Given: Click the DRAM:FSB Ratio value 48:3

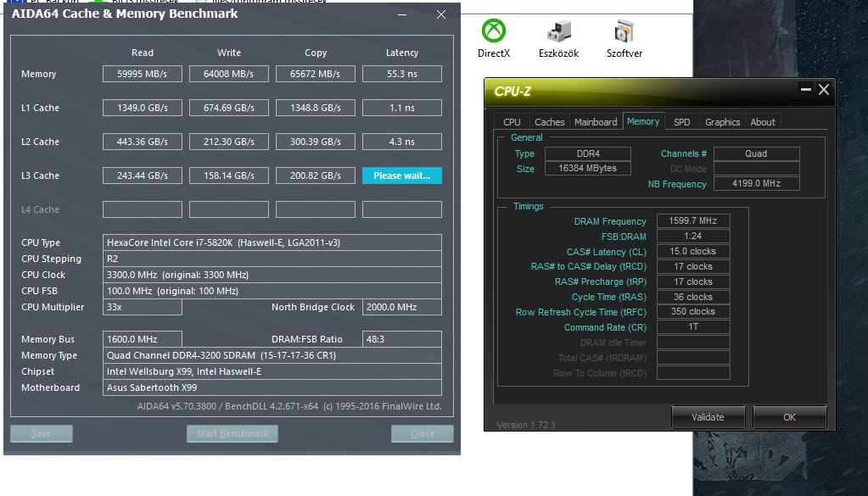Looking at the screenshot, I should click(x=402, y=339).
